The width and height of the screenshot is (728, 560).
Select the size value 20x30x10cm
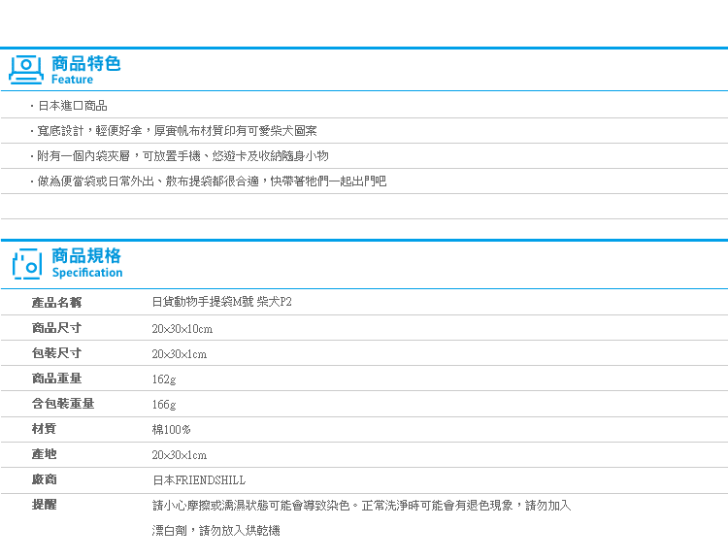tap(182, 329)
